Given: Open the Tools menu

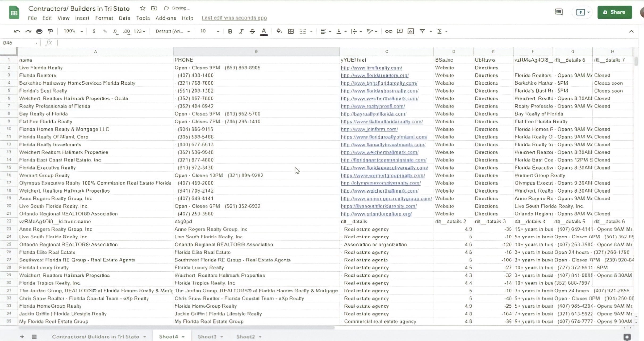Looking at the screenshot, I should tap(143, 18).
